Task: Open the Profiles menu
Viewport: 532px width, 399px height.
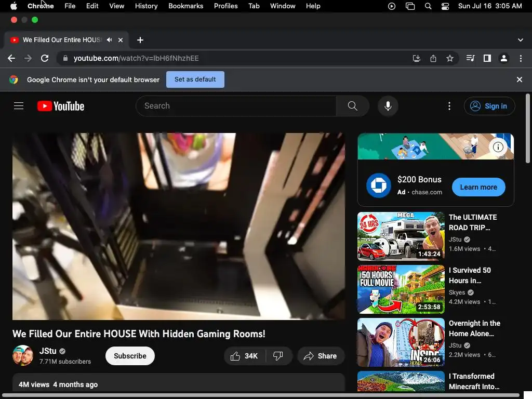Action: pyautogui.click(x=225, y=6)
